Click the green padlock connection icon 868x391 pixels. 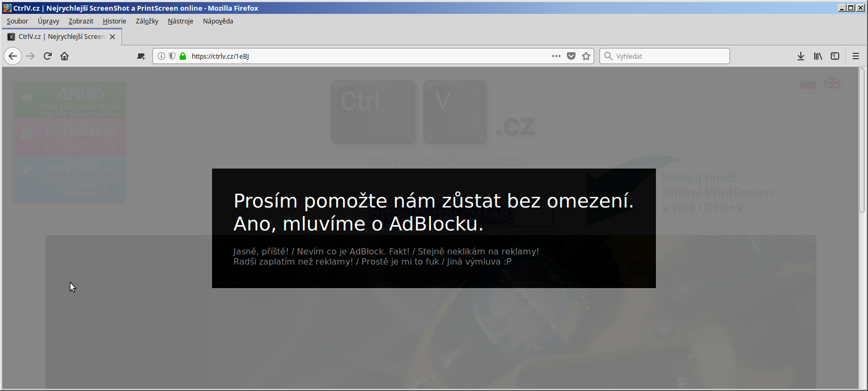[x=183, y=56]
